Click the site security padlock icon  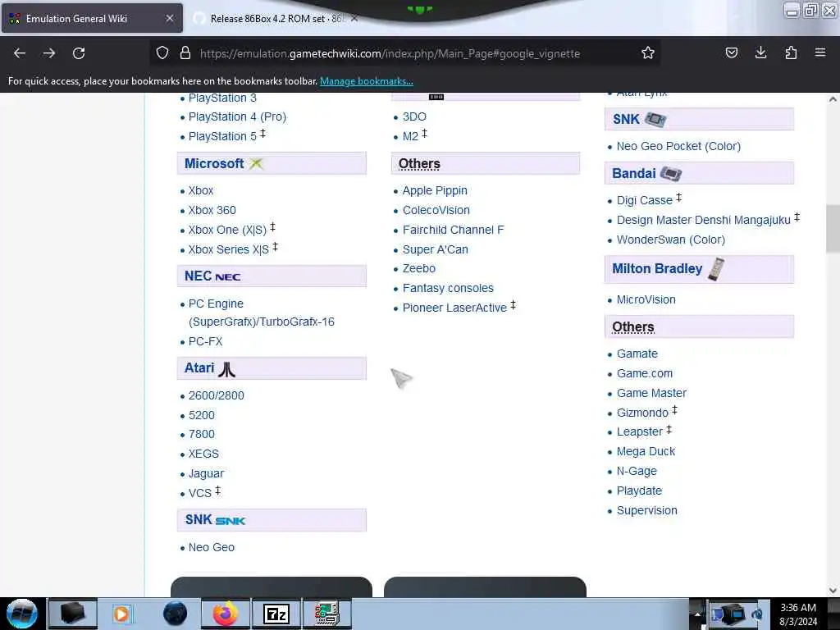click(185, 52)
